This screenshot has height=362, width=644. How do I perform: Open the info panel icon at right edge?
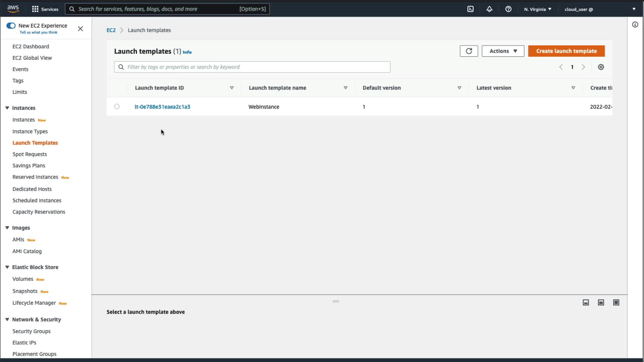[x=635, y=24]
